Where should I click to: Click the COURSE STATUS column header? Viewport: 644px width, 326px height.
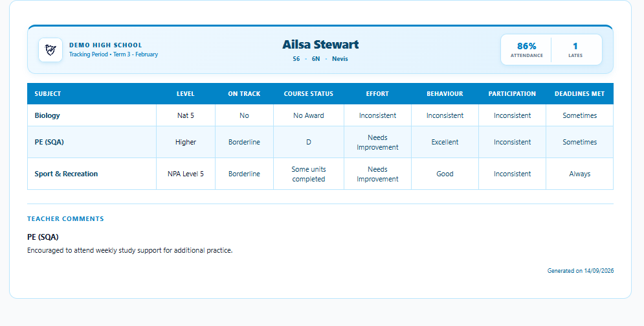click(309, 94)
